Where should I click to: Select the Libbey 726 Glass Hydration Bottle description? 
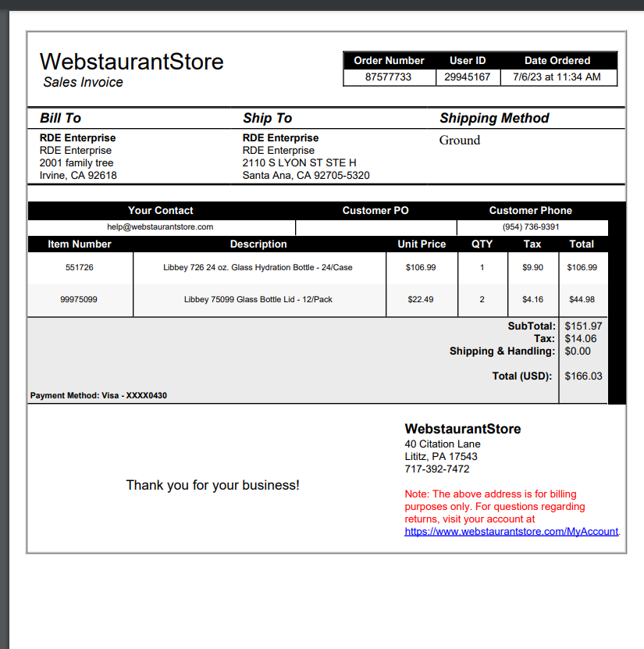258,267
